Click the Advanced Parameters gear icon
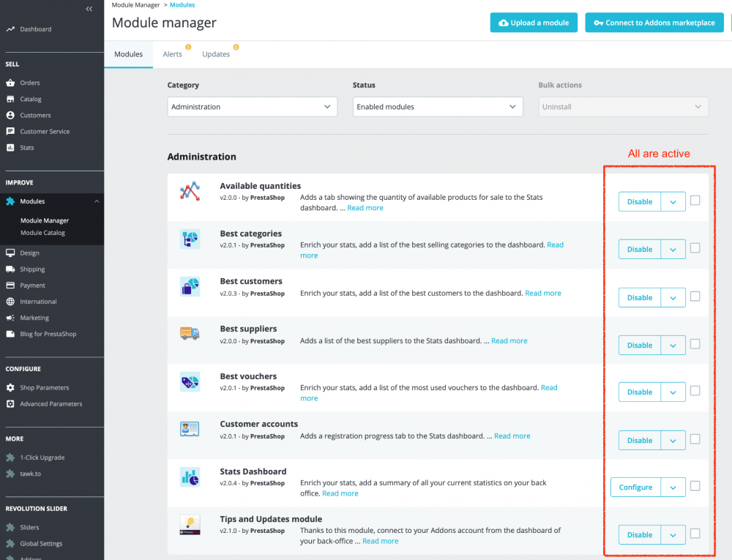 10,403
